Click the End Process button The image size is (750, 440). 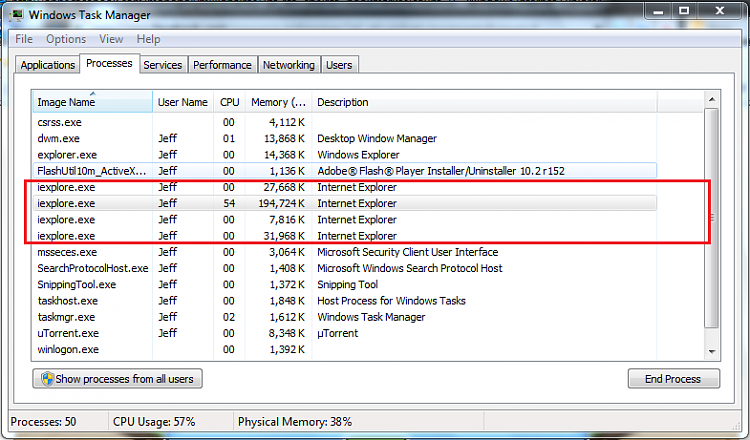click(673, 379)
